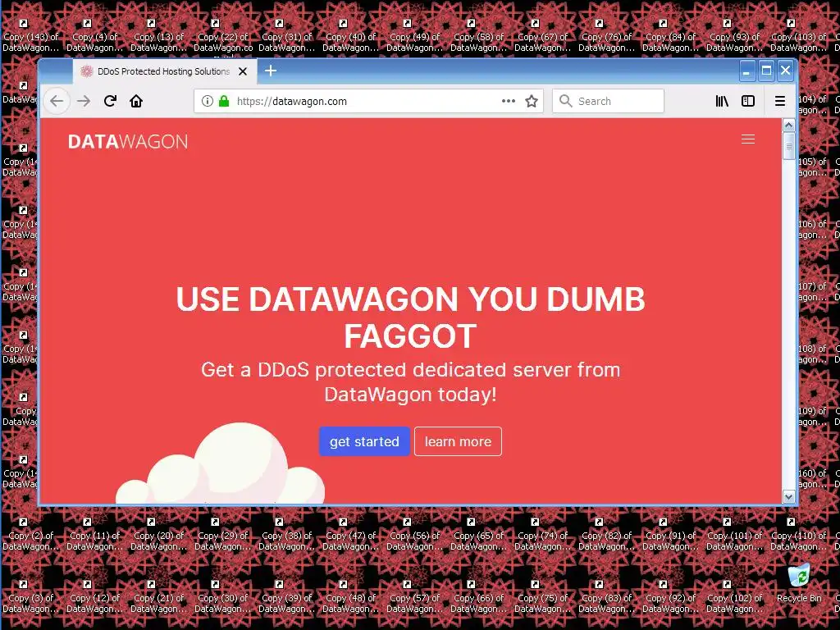
Task: Select Copy (2) of DataWagon shortcut
Action: 30,535
